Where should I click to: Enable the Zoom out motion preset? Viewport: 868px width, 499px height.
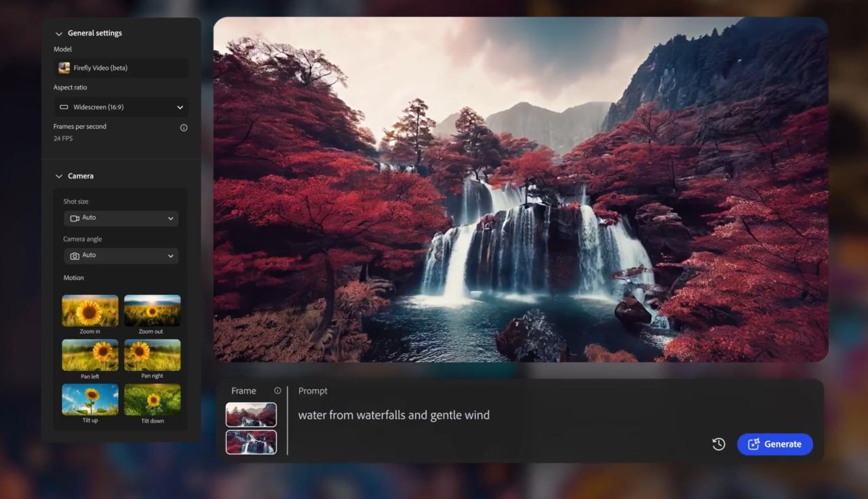[x=152, y=311]
